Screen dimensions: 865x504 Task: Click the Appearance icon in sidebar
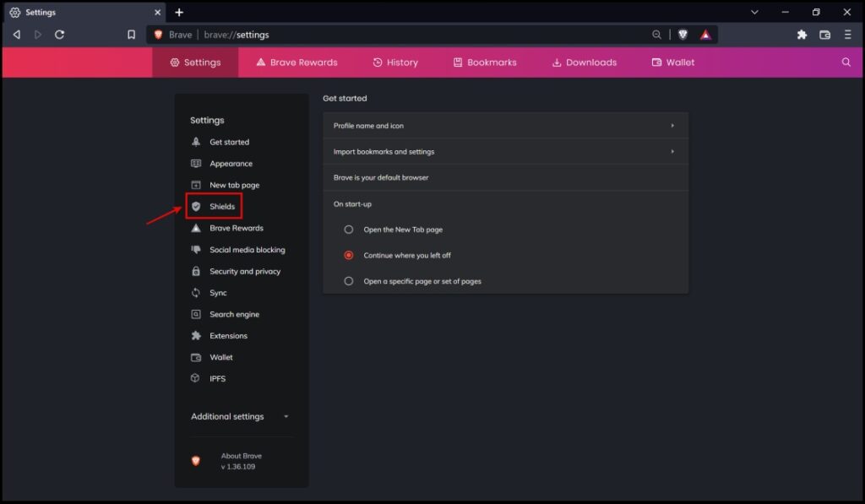pos(196,163)
